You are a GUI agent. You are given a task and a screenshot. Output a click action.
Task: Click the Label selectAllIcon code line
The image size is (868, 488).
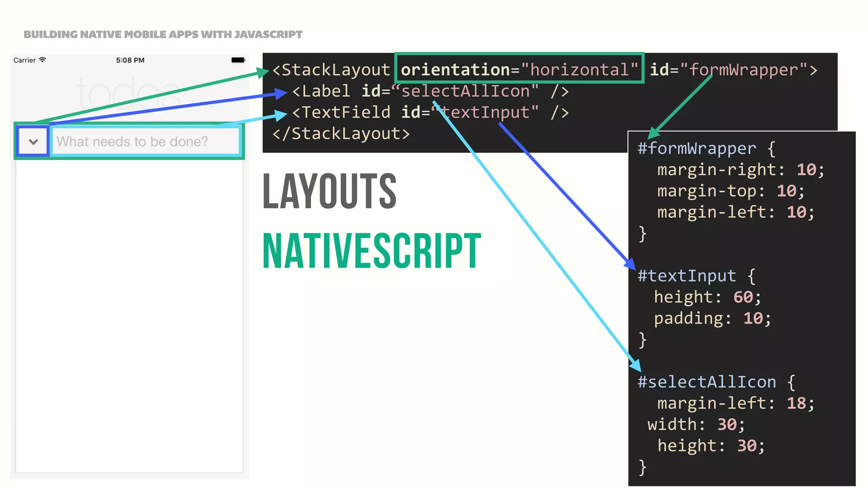pos(430,91)
